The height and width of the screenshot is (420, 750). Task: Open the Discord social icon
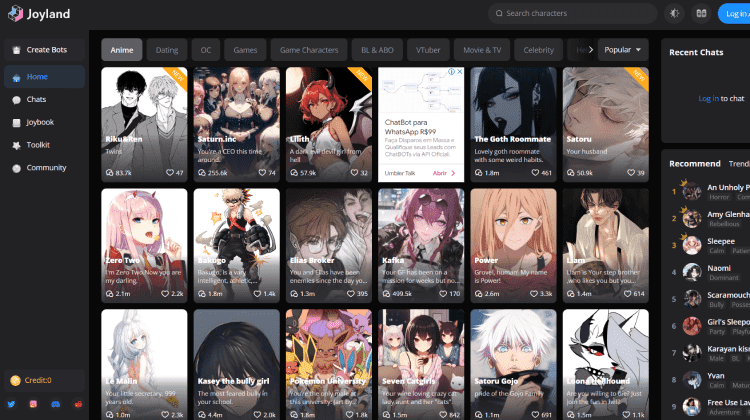(55, 404)
